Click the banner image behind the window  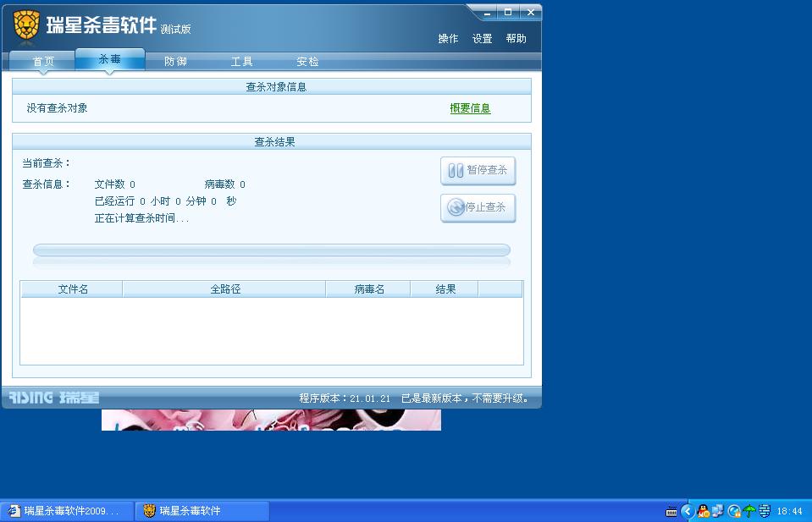pos(271,420)
